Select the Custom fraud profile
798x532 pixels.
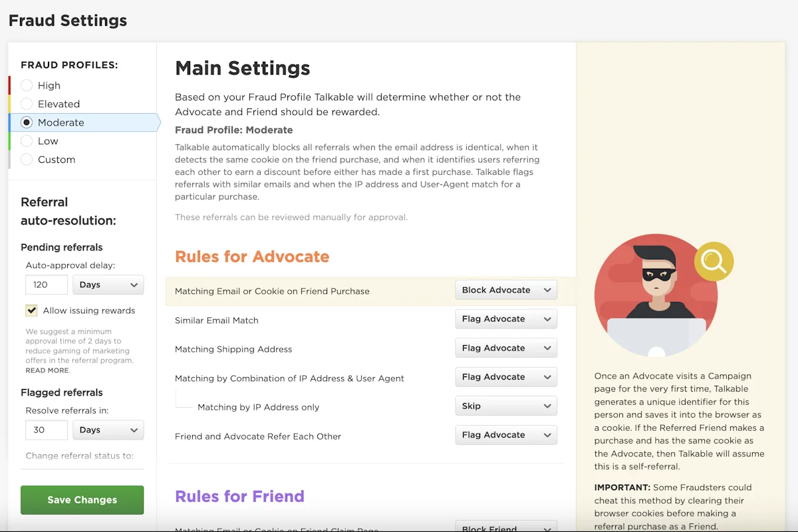(x=27, y=160)
